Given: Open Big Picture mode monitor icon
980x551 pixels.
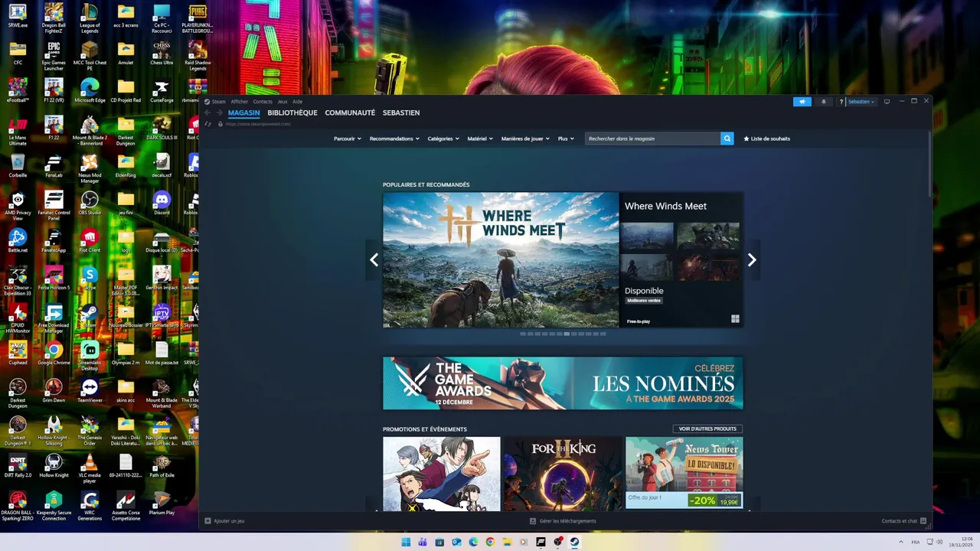Looking at the screenshot, I should point(887,101).
